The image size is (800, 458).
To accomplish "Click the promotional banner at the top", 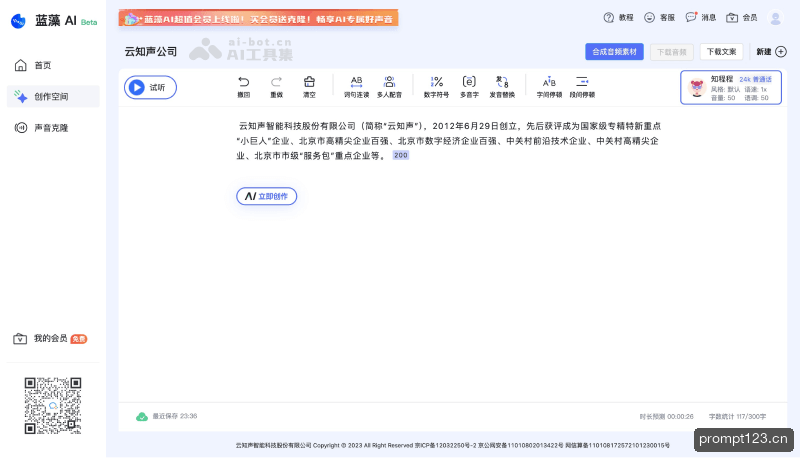I will (258, 18).
